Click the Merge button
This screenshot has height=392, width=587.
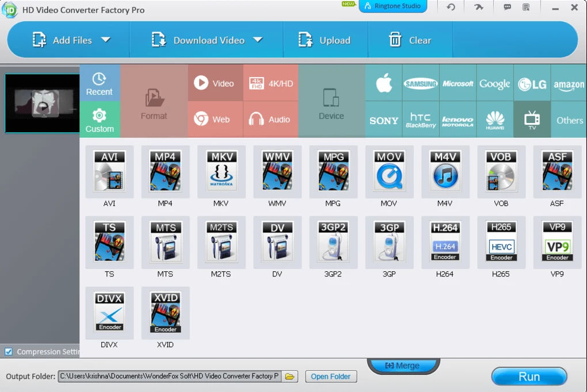pos(403,366)
